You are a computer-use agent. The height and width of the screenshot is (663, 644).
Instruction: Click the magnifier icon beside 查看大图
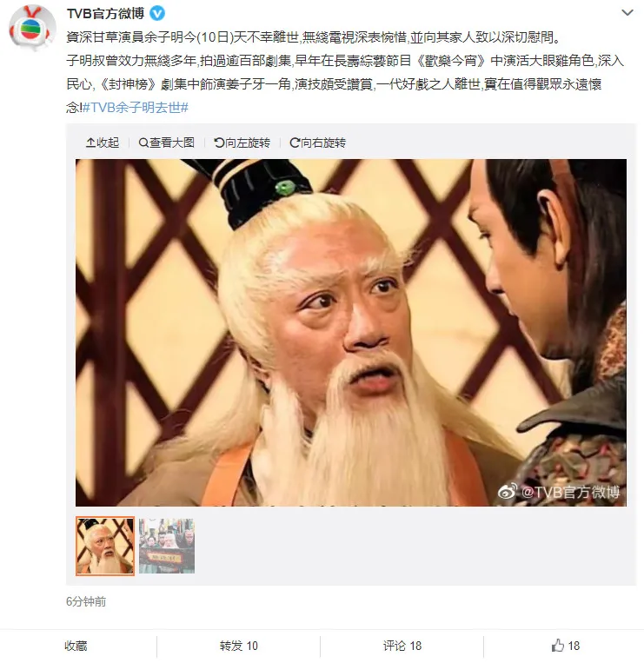[143, 143]
